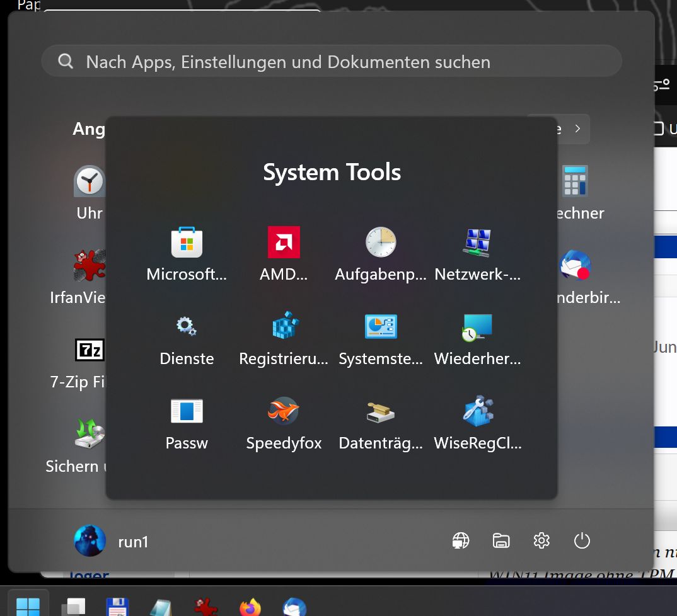
Task: Open Firefox from the taskbar
Action: 250,607
